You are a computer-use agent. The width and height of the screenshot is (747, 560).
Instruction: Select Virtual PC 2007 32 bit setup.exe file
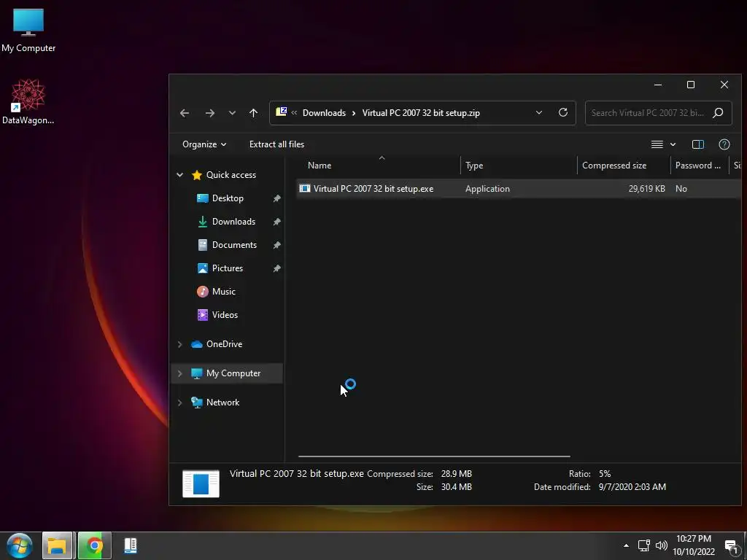373,189
